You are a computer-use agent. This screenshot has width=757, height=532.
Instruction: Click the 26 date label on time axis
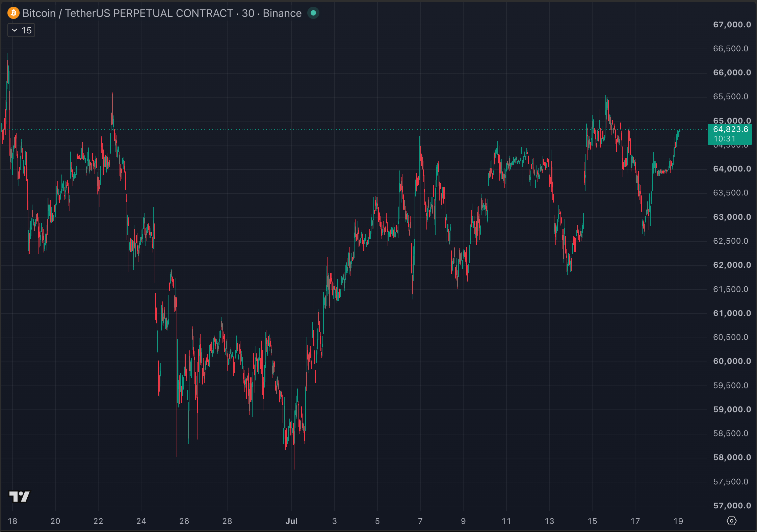click(x=184, y=521)
